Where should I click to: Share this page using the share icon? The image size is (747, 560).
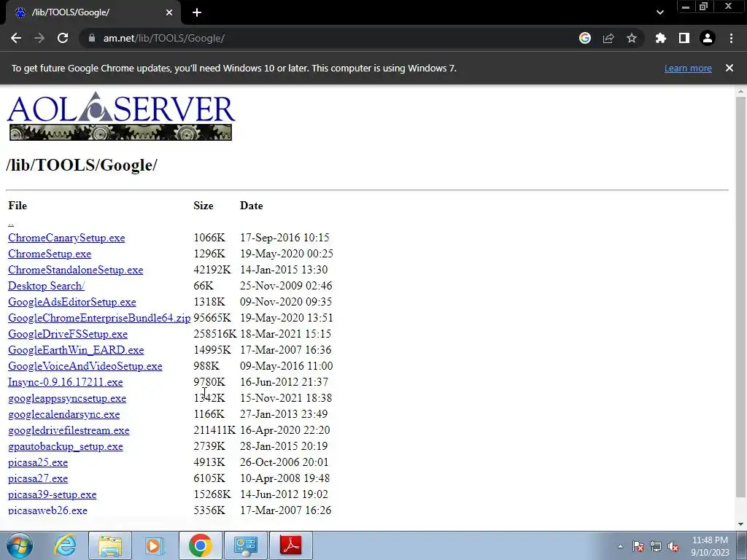pyautogui.click(x=608, y=38)
